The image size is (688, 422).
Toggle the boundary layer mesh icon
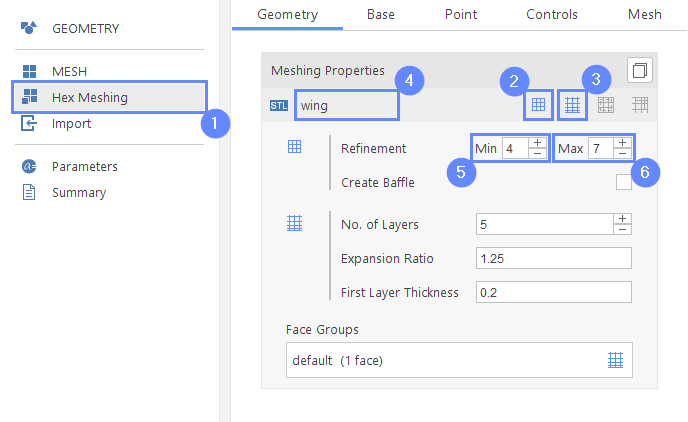click(x=572, y=104)
